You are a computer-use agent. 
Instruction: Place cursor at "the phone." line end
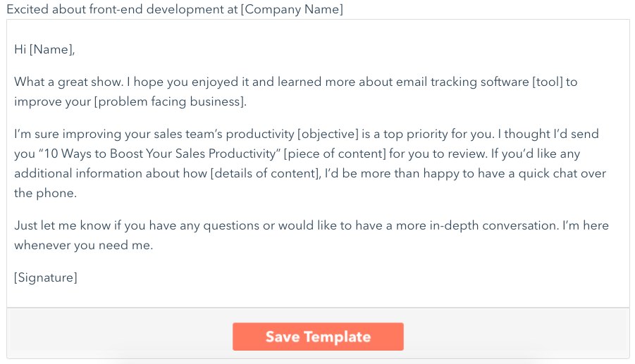coord(76,194)
